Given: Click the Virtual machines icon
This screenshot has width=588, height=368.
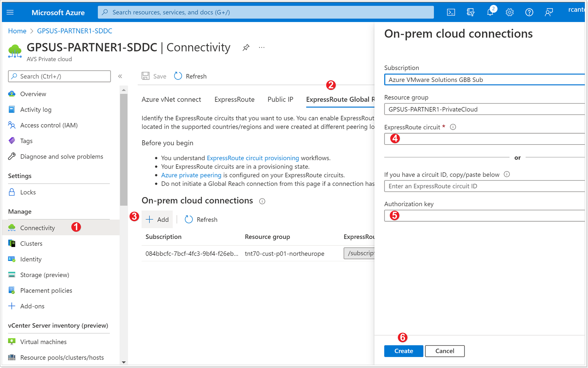Looking at the screenshot, I should (12, 342).
